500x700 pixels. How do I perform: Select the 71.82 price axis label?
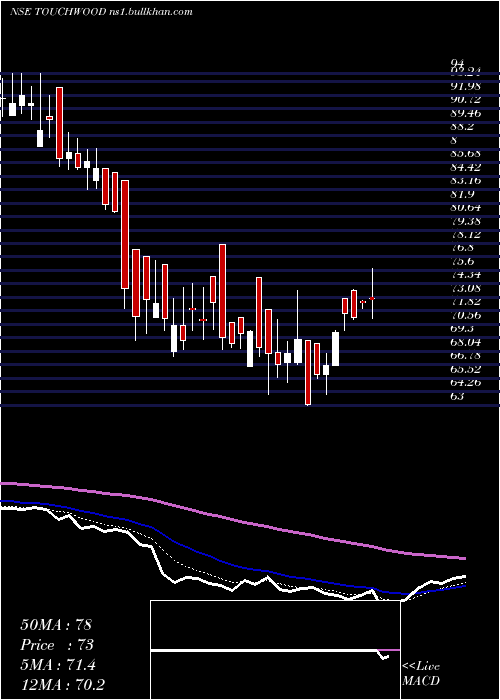tap(466, 302)
